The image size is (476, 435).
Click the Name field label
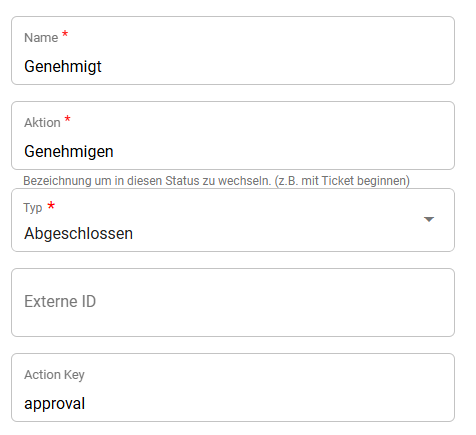(41, 38)
